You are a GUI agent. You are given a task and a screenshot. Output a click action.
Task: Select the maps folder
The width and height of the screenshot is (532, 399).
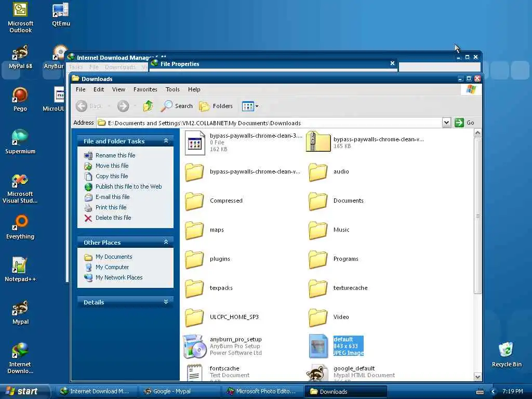(205, 230)
